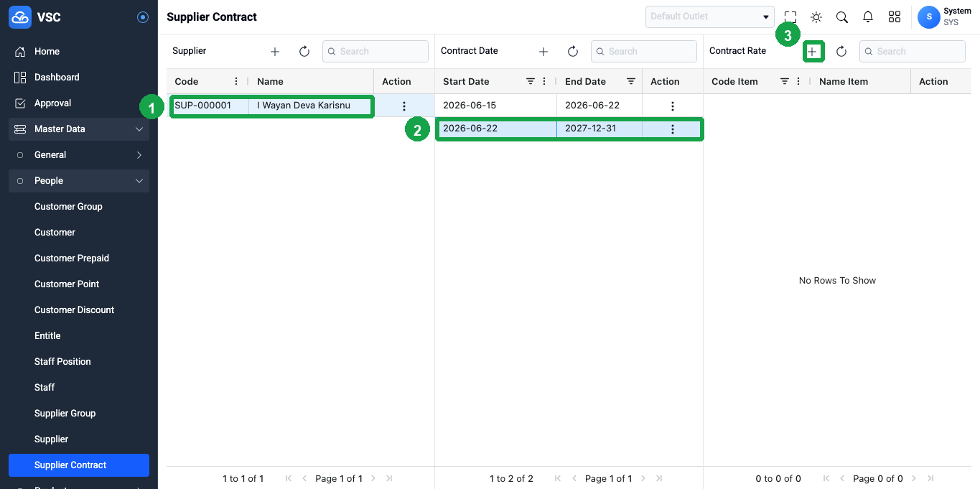980x489 pixels.
Task: Toggle the sidebar pin radio icon
Action: coord(143,17)
